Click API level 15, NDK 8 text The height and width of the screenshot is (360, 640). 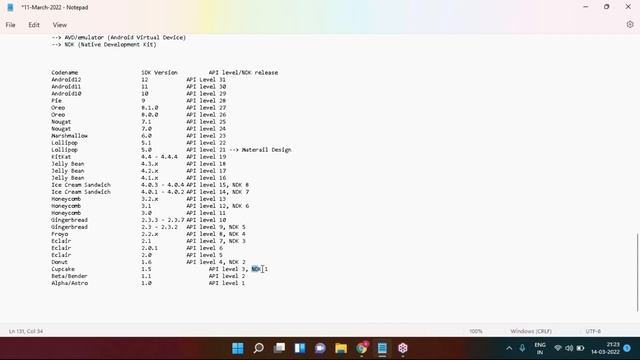coord(218,185)
